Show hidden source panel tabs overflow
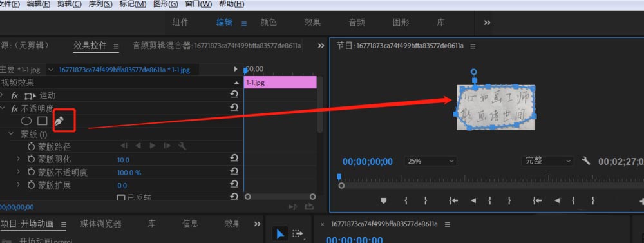 point(321,46)
